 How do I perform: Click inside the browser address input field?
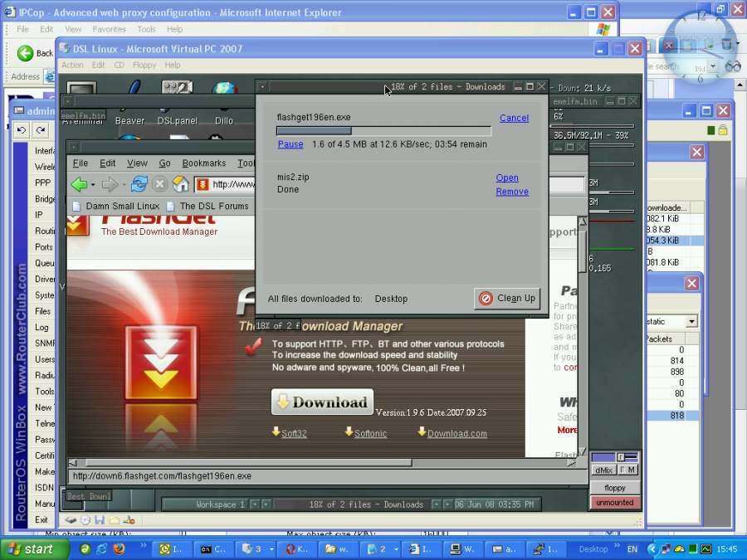coord(232,184)
